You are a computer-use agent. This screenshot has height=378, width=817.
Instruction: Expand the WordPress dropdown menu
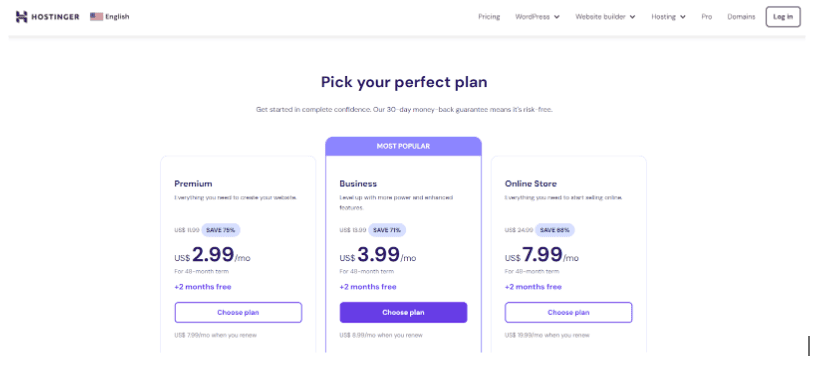click(537, 17)
